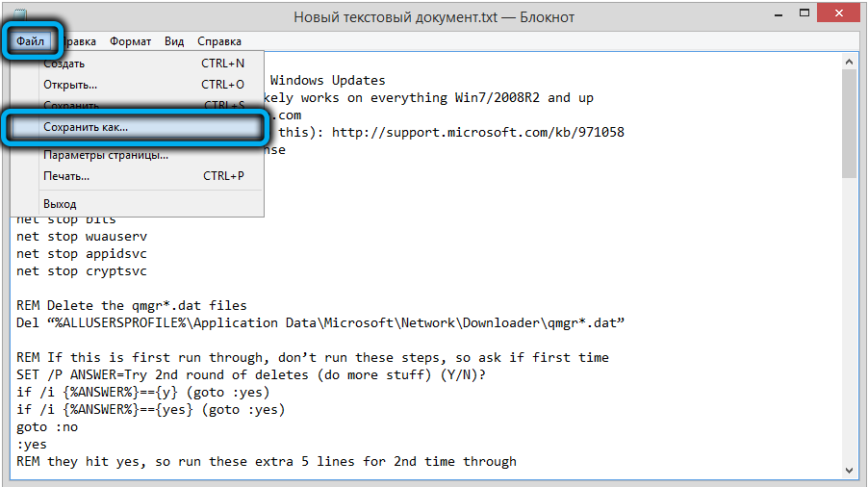Click the support.microsoft.com URL text
868x487 pixels.
coord(477,132)
